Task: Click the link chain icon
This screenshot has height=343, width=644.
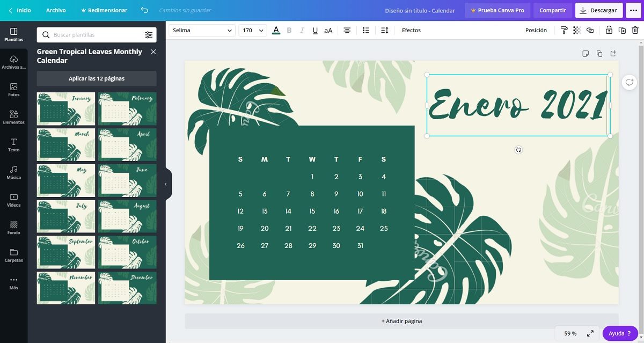Action: pos(590,30)
